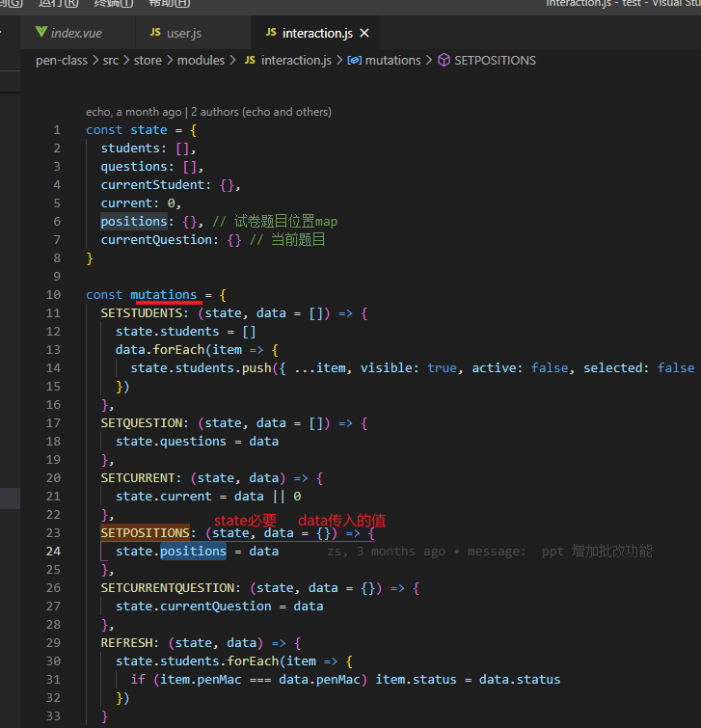The height and width of the screenshot is (728, 701).
Task: Click line number 1 in the gutter
Action: coord(57,130)
